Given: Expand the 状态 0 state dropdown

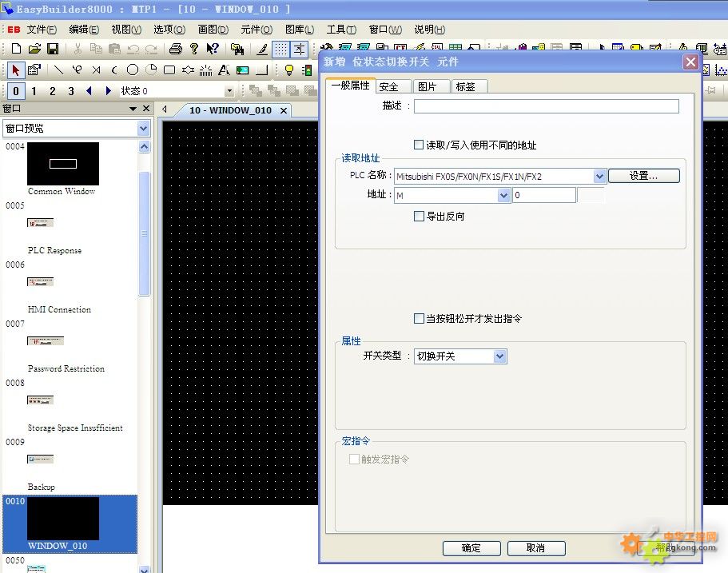Looking at the screenshot, I should pos(229,91).
